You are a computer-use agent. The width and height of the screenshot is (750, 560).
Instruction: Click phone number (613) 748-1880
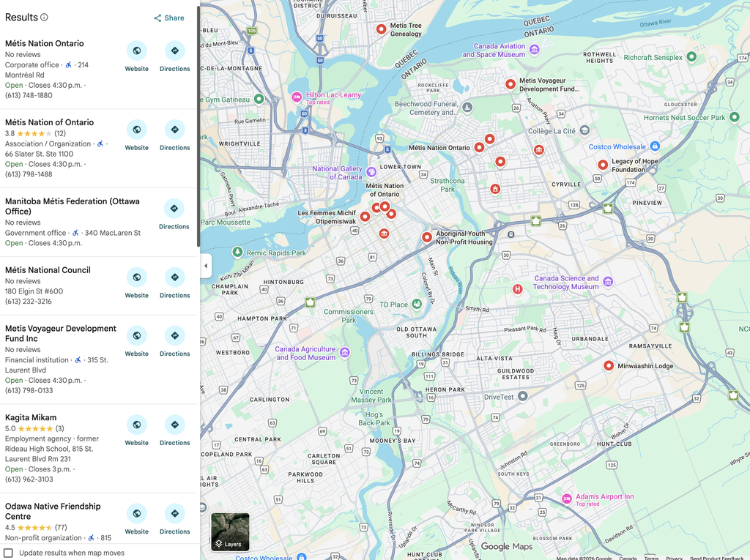tap(29, 95)
